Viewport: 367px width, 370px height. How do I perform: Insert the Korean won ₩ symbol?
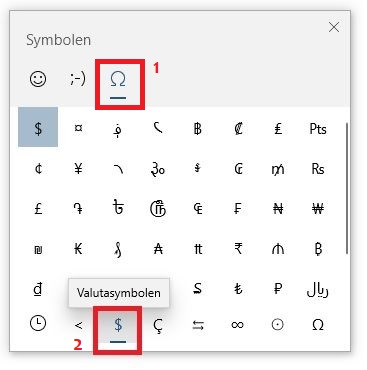click(x=318, y=209)
